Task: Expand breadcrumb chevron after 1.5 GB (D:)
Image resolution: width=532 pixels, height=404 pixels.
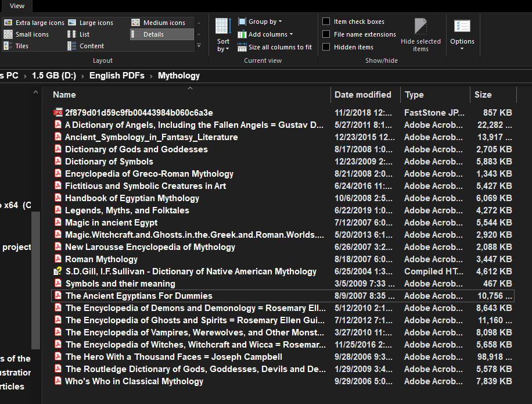Action: 82,76
